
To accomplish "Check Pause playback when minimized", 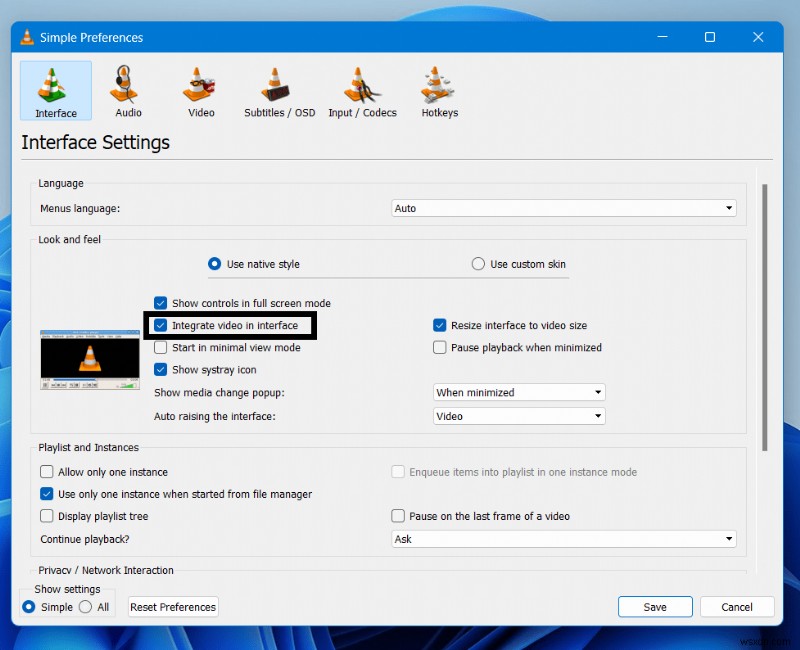I will tap(439, 347).
